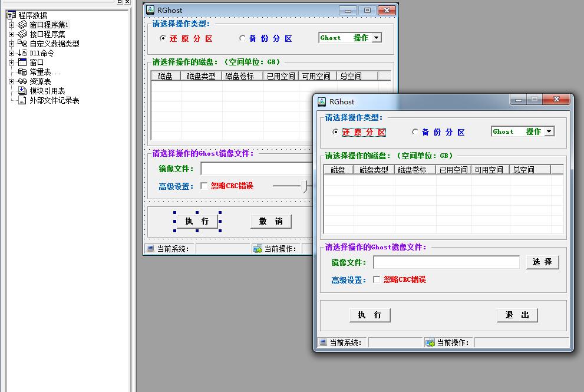This screenshot has height=392, width=584.
Task: Click the 可用空间 column header in the designer form
Action: [318, 76]
